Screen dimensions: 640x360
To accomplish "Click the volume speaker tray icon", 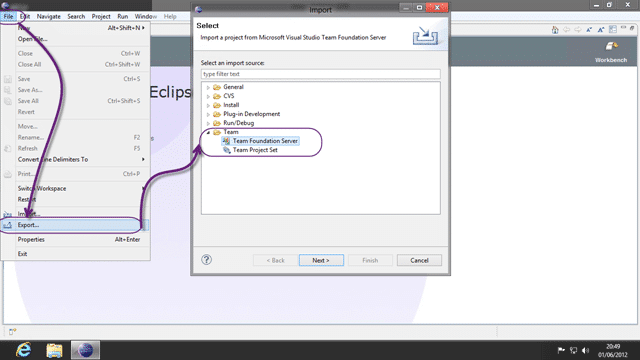I will 585,350.
